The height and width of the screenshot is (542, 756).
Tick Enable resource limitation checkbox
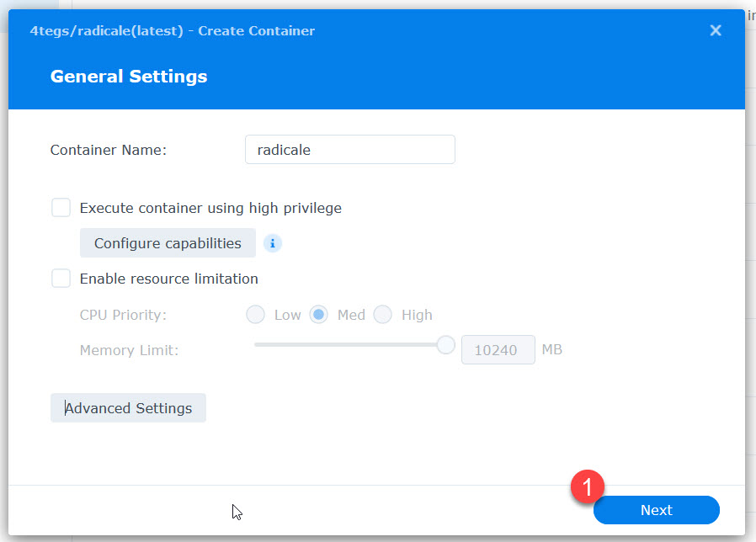[x=61, y=279]
